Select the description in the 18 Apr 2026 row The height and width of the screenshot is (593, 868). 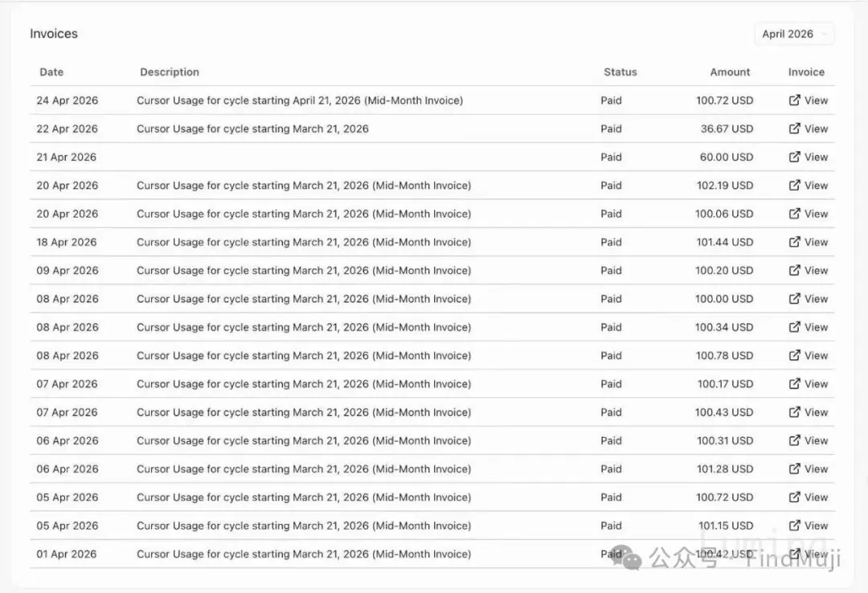click(304, 242)
